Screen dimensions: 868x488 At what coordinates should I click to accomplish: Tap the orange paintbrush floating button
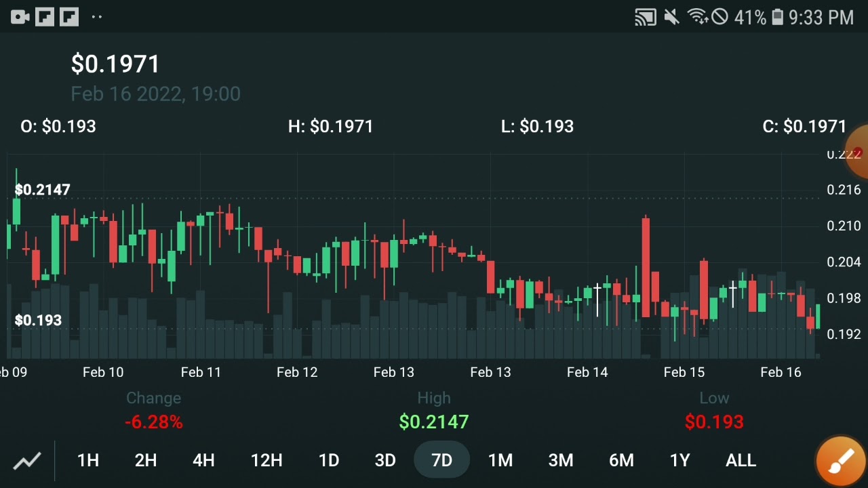(841, 462)
